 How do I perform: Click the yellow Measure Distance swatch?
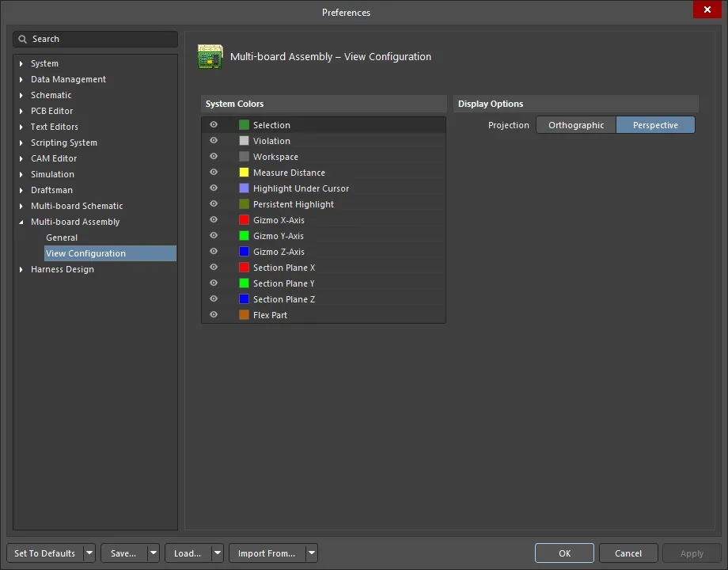[x=244, y=173]
